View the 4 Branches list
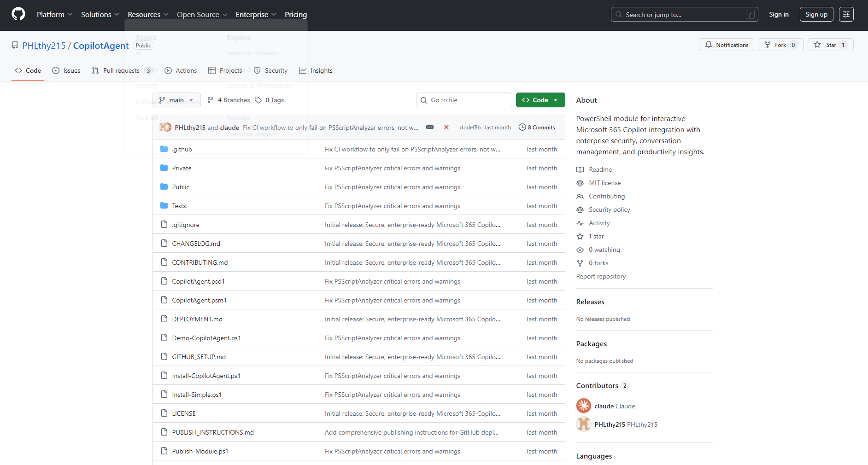The height and width of the screenshot is (465, 868). pos(229,100)
